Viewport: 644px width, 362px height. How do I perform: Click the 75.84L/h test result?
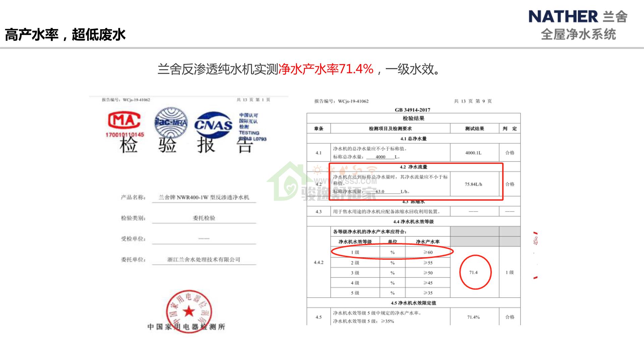pyautogui.click(x=473, y=184)
